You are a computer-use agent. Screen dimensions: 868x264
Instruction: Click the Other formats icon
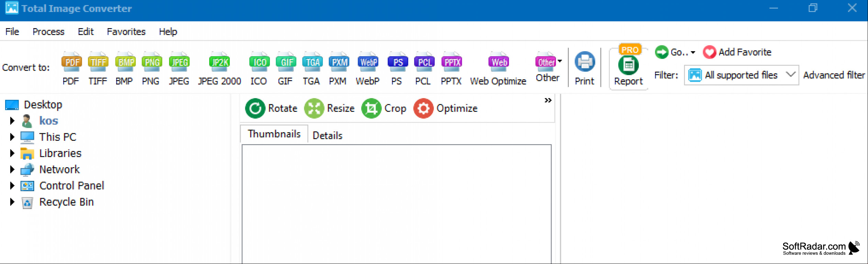[545, 62]
